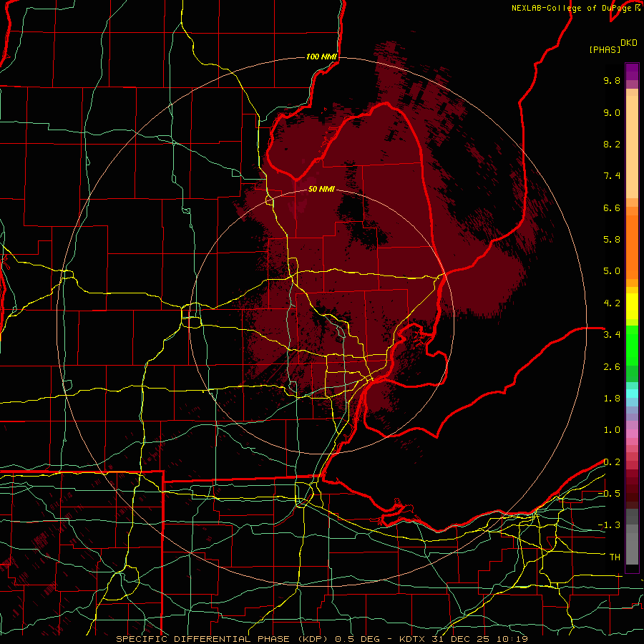Screen dimensions: 644x644
Task: Click the 3.4 scale value
Action: 612,335
